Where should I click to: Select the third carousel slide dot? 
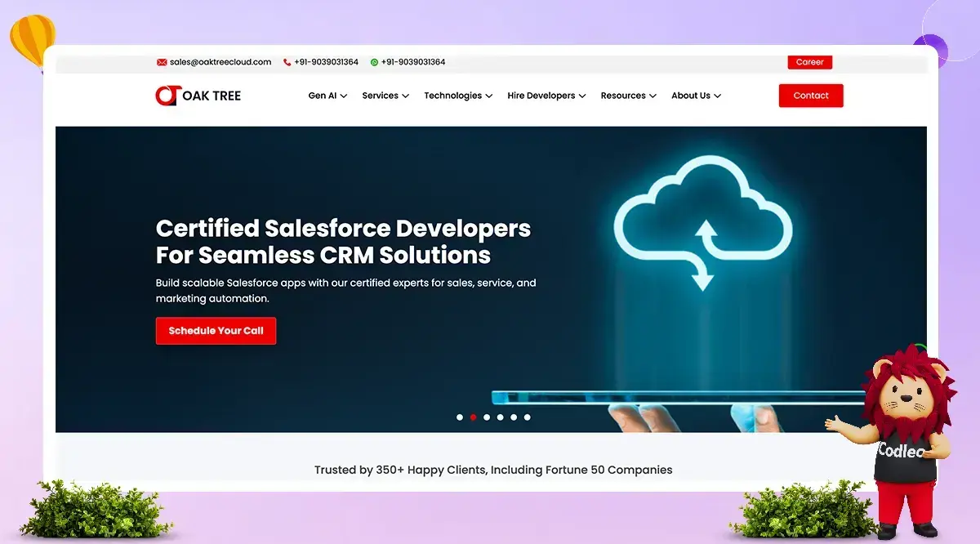[x=487, y=417]
